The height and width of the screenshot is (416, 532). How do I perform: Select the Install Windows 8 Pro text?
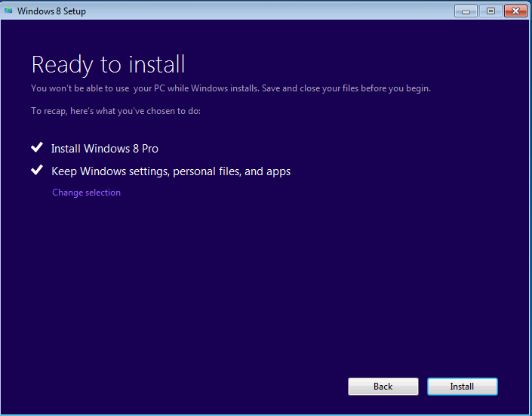[104, 149]
